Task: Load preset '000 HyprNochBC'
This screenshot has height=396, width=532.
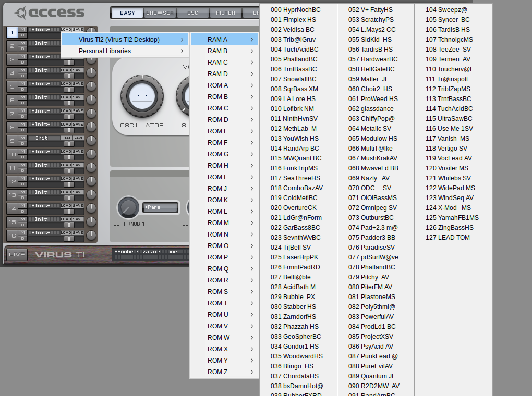Action: click(x=296, y=10)
